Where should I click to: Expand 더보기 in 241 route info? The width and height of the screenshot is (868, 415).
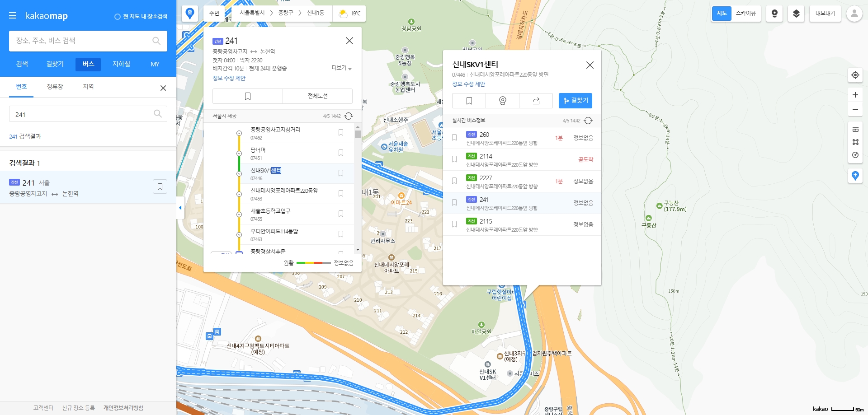point(341,68)
